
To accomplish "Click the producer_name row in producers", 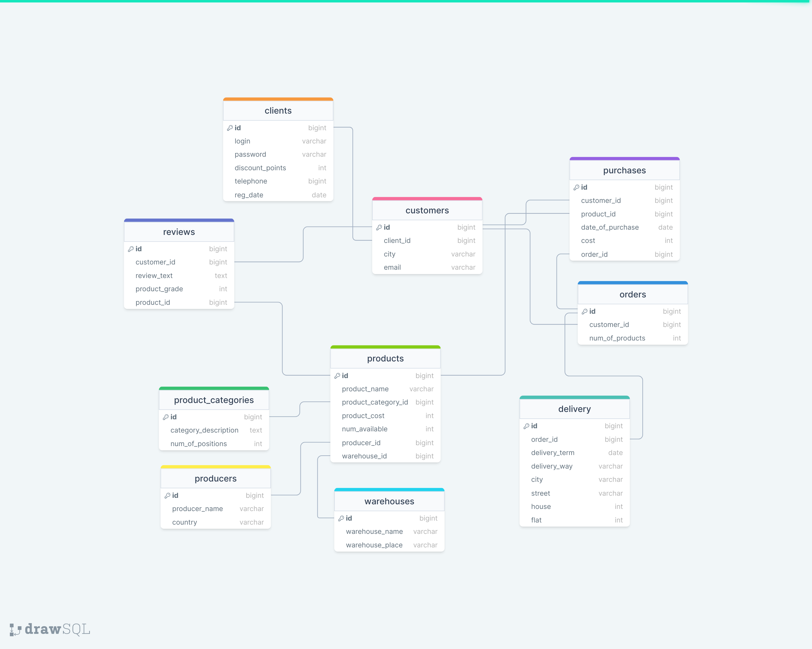I will point(215,509).
